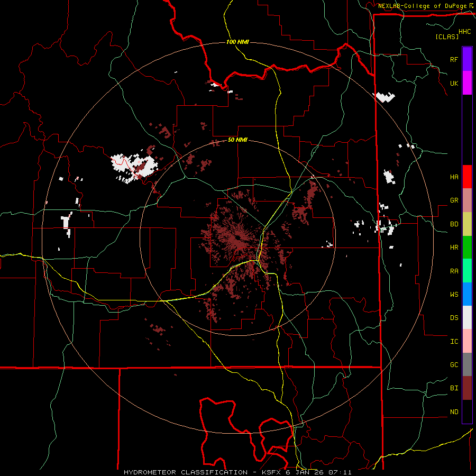
Task: Click the white zigzag echo beyond the 100 NMI ring
Action: click(x=385, y=97)
